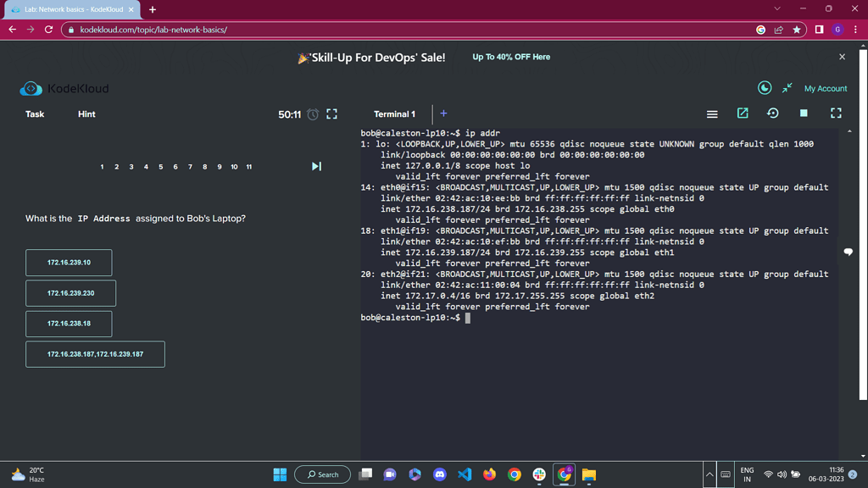Open the Chrome profile avatar

click(837, 30)
